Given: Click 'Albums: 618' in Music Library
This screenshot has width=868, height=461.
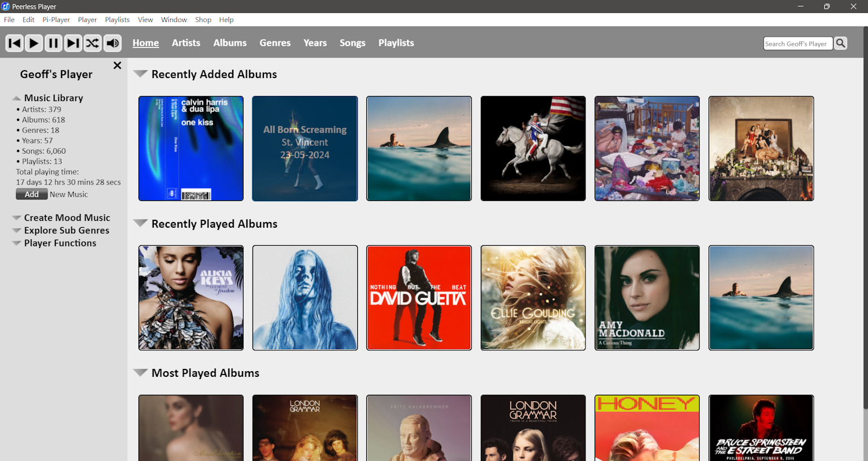Looking at the screenshot, I should [44, 120].
